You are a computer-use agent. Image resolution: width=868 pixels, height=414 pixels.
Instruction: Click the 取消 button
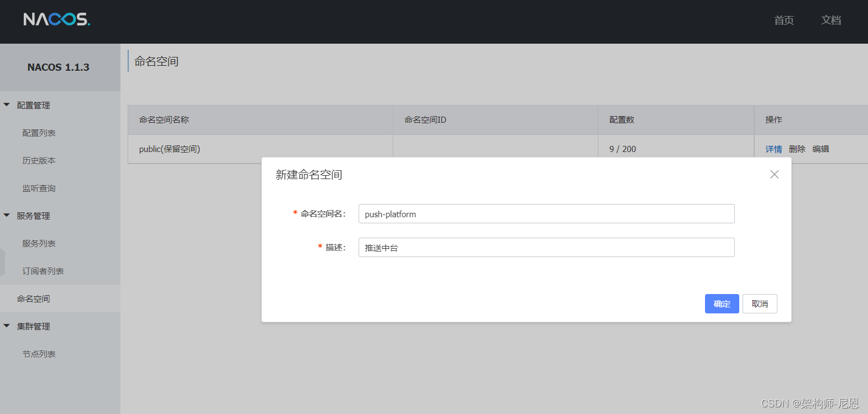pos(760,303)
